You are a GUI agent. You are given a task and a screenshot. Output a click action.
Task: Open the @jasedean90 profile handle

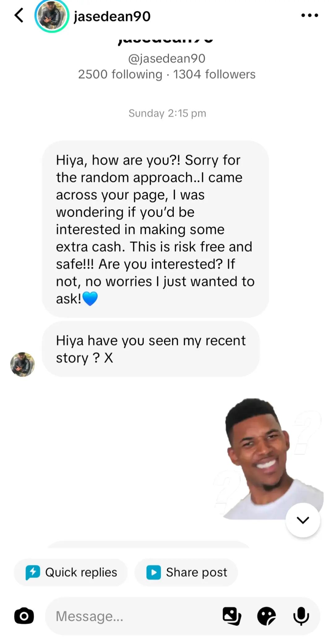click(x=167, y=58)
